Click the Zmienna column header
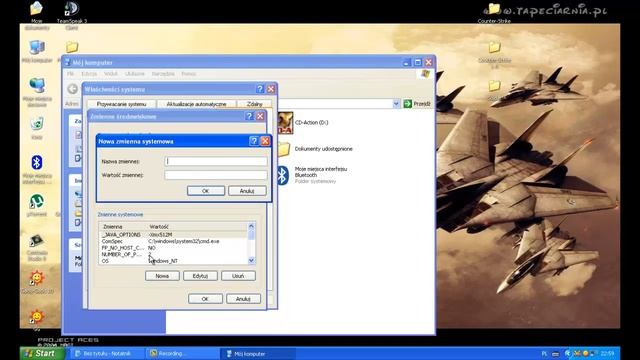Image resolution: width=640 pixels, height=360 pixels. click(122, 227)
